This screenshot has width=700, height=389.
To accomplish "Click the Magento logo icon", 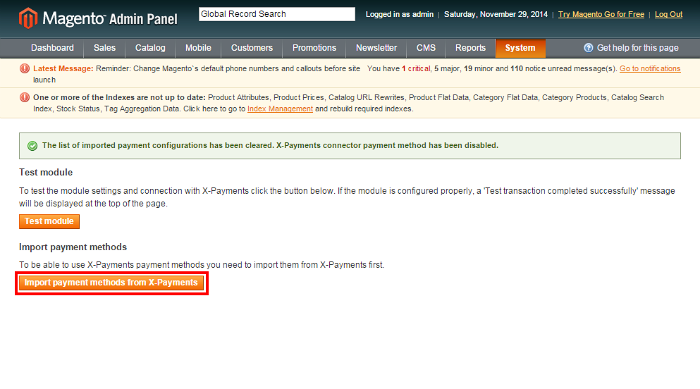I will pos(28,18).
